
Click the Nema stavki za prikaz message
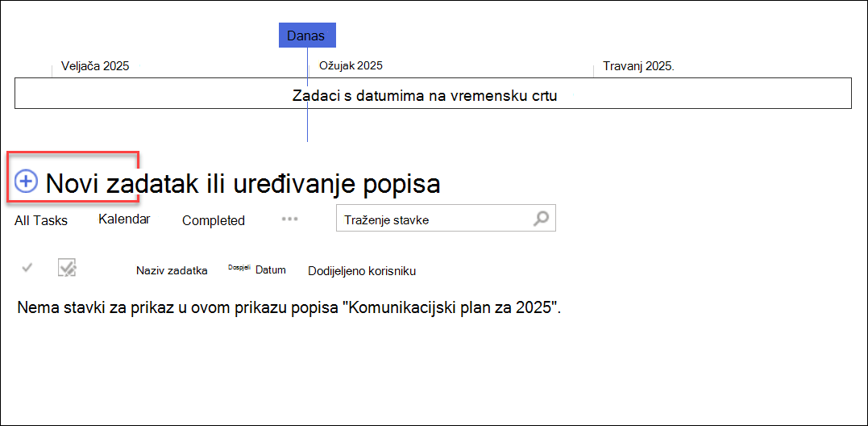289,308
